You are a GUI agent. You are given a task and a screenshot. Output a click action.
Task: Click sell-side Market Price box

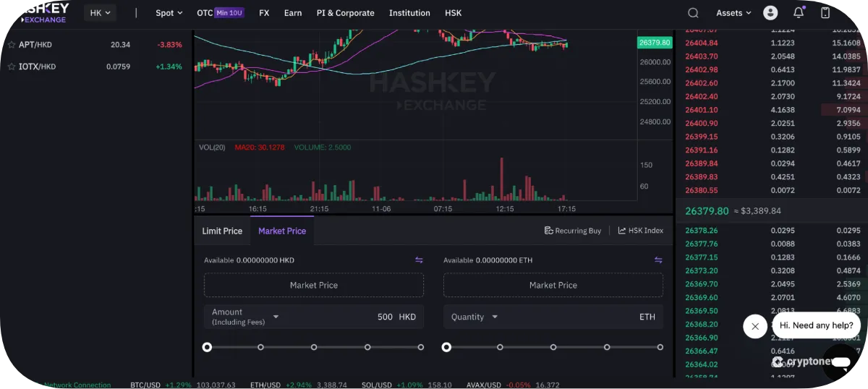(x=553, y=285)
